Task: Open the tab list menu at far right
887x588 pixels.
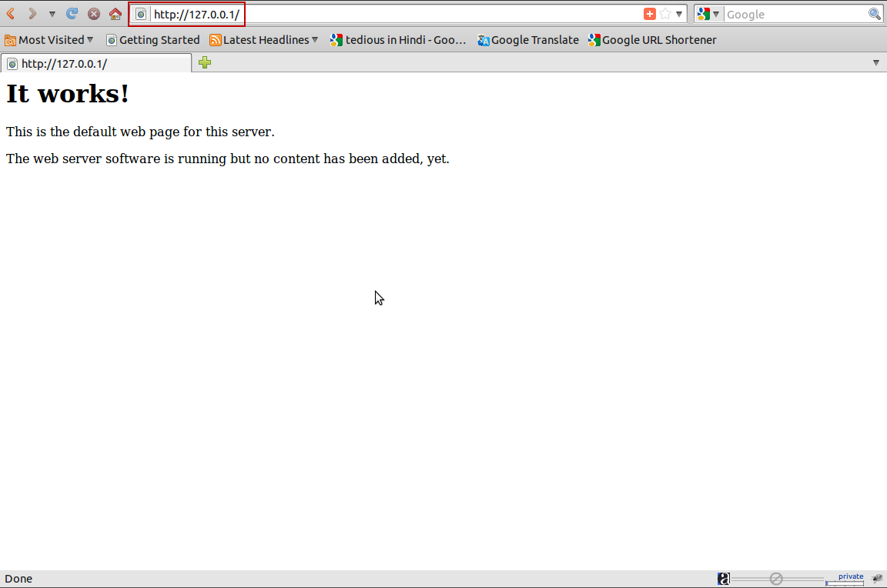Action: 876,62
